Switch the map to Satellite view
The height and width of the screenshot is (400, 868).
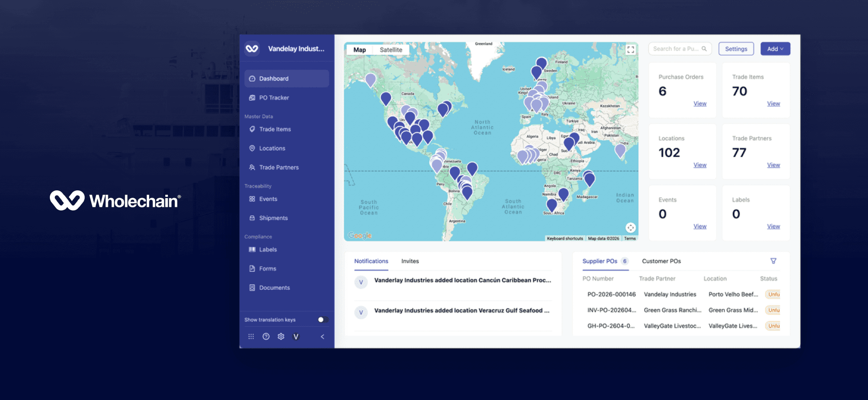pyautogui.click(x=391, y=50)
